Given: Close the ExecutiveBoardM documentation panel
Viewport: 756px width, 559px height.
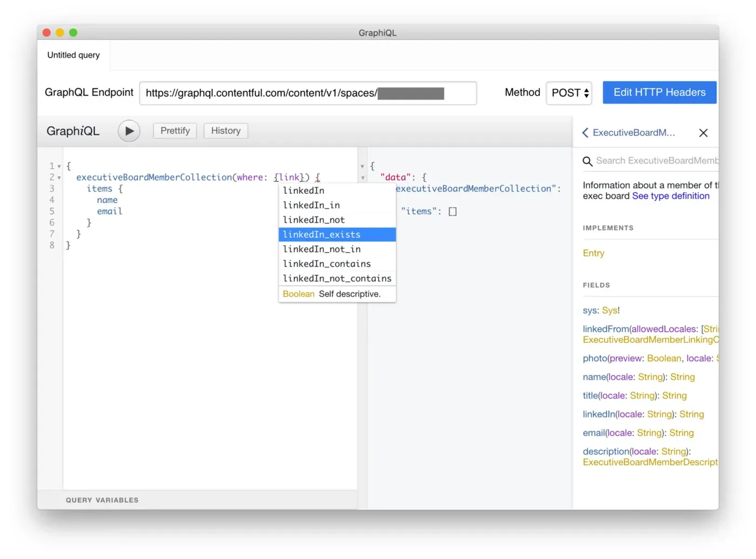Looking at the screenshot, I should coord(703,132).
